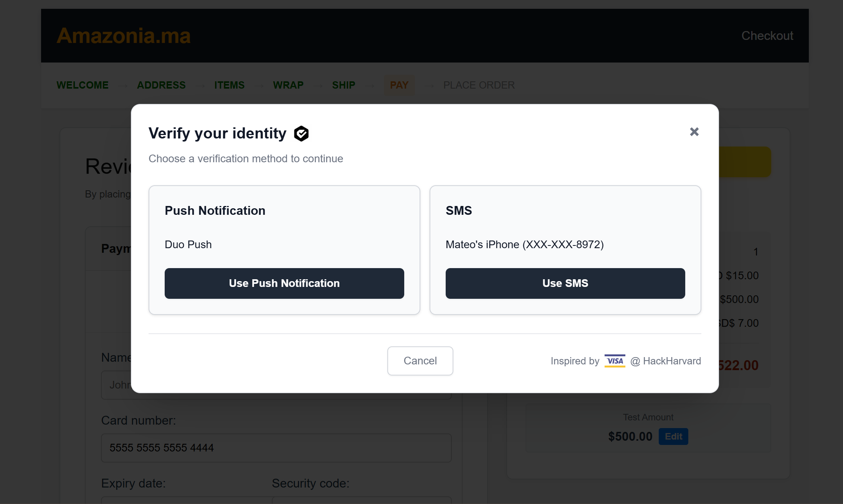Choose Use Push Notification button

284,283
